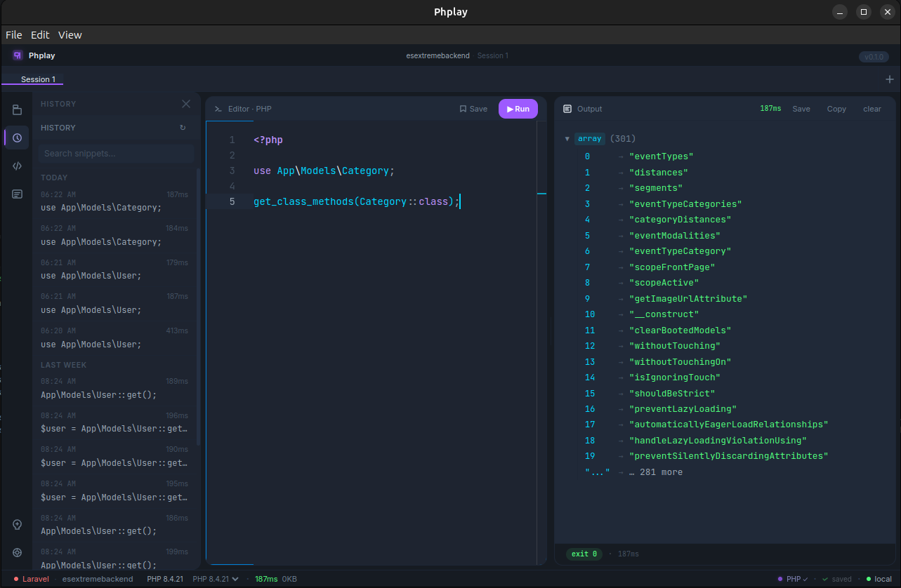901x588 pixels.
Task: Collapse the array (301) output node
Action: pos(567,139)
